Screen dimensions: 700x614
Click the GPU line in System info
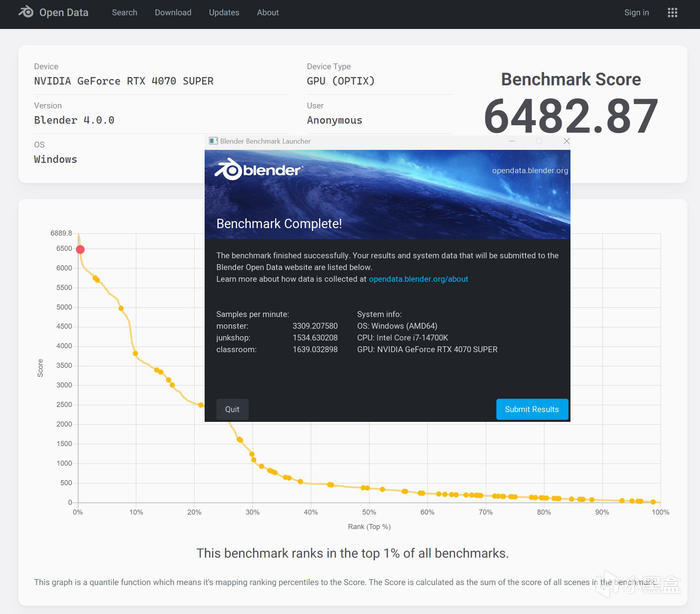[x=427, y=349]
